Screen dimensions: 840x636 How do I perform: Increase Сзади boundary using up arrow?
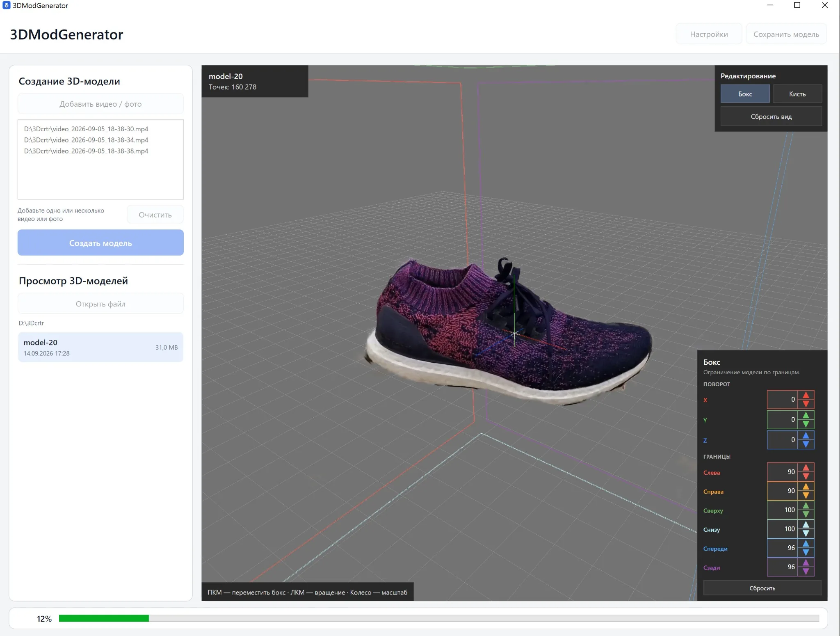(x=806, y=563)
